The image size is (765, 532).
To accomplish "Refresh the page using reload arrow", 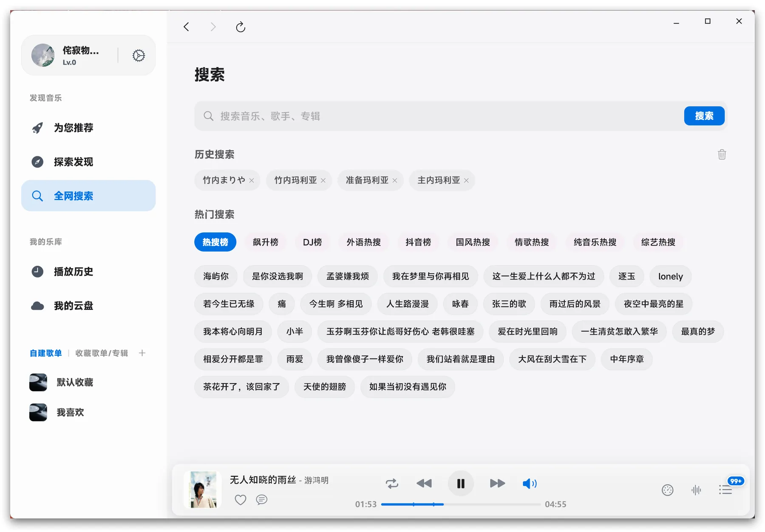I will [241, 27].
